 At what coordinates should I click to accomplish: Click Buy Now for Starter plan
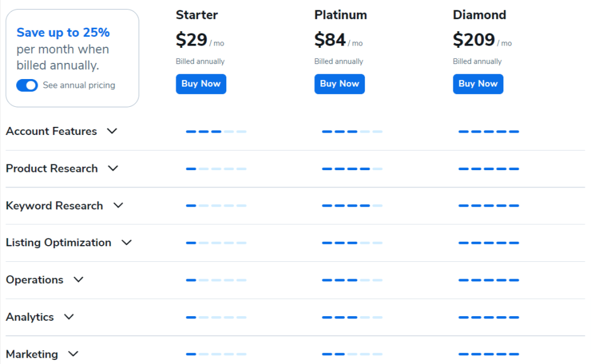click(201, 84)
